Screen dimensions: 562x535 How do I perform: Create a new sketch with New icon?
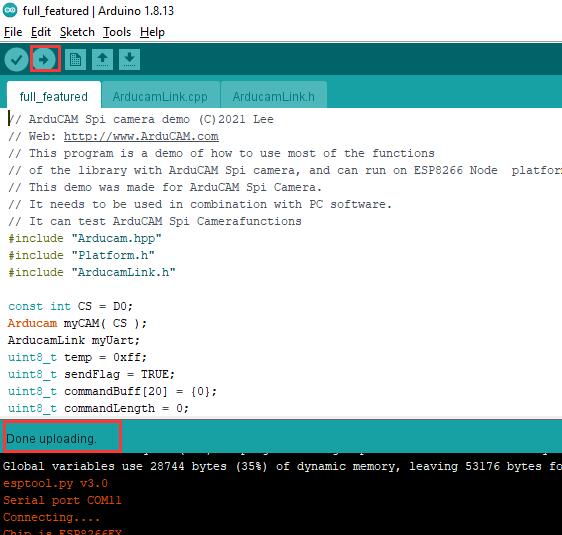tap(75, 59)
